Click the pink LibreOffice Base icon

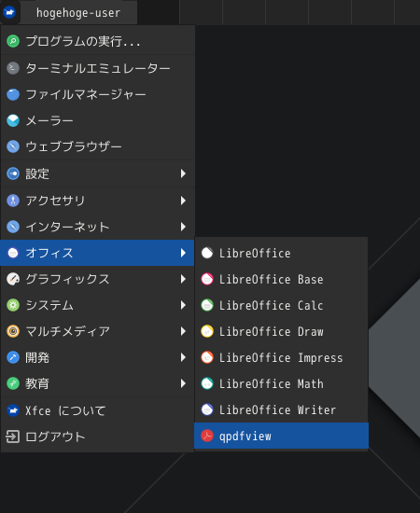coord(207,279)
